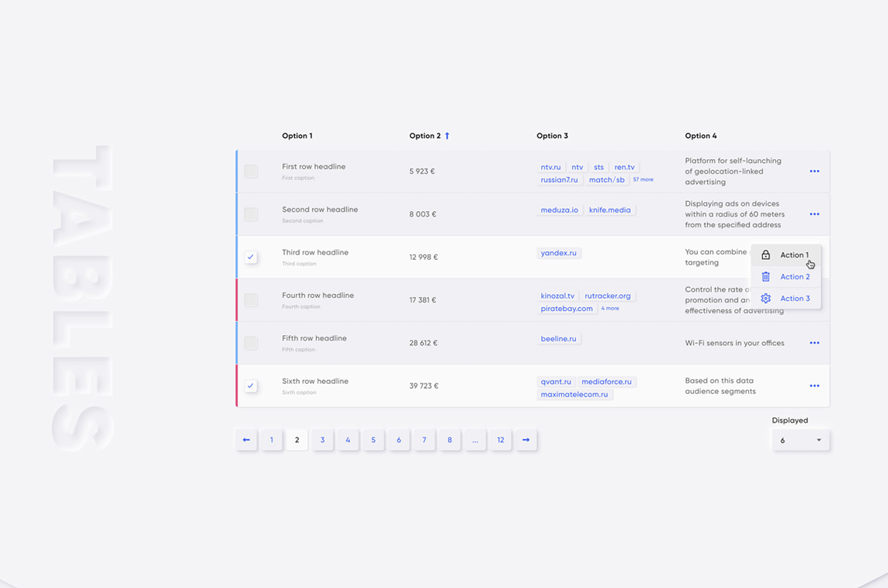The height and width of the screenshot is (588, 888).
Task: Click the yandex.ru tag
Action: tap(558, 253)
